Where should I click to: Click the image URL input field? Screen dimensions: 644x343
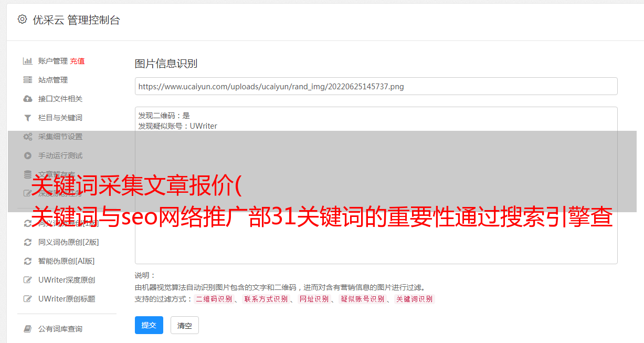(x=376, y=86)
